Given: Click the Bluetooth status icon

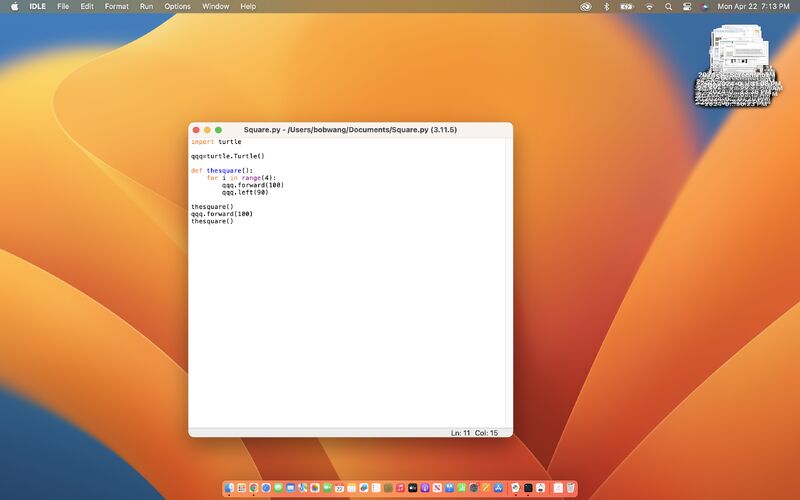Looking at the screenshot, I should coord(606,6).
